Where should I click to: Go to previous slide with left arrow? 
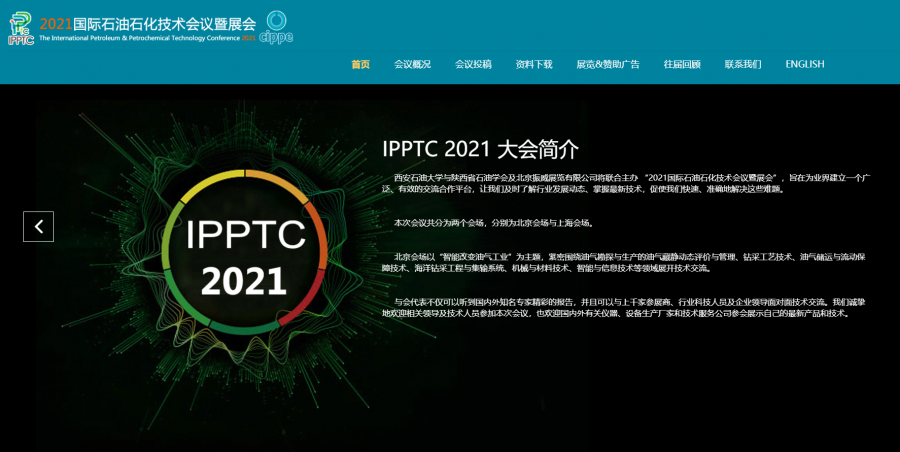coord(38,226)
